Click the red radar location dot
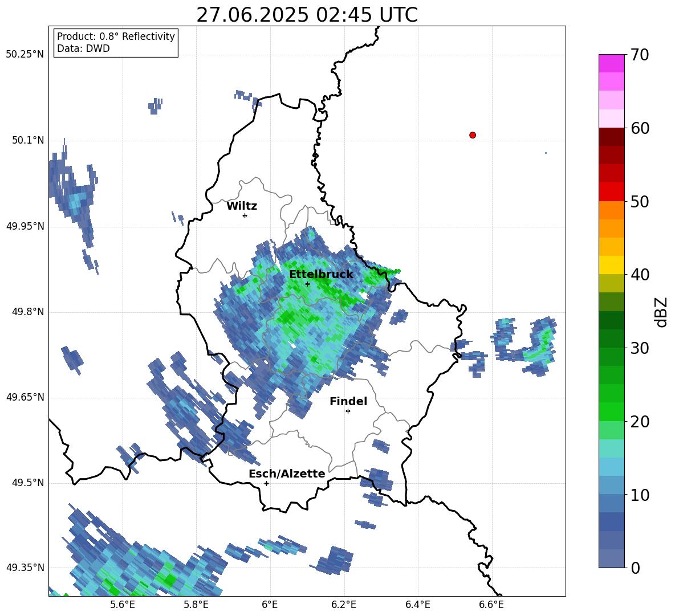675x616 pixels. (473, 135)
